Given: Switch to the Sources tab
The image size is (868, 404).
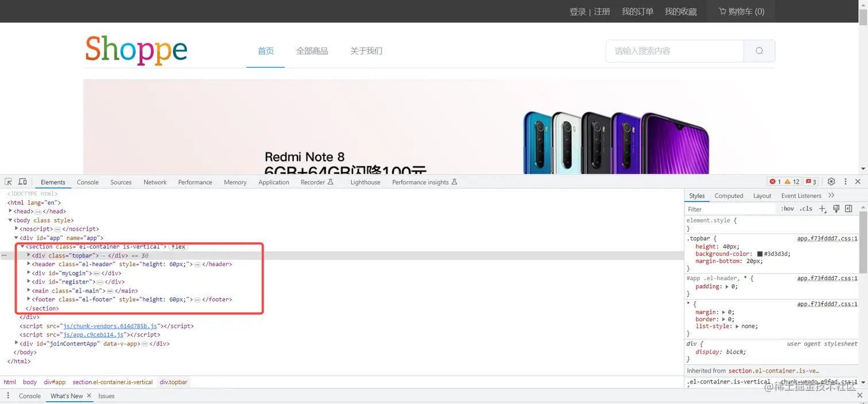Looking at the screenshot, I should tap(121, 182).
